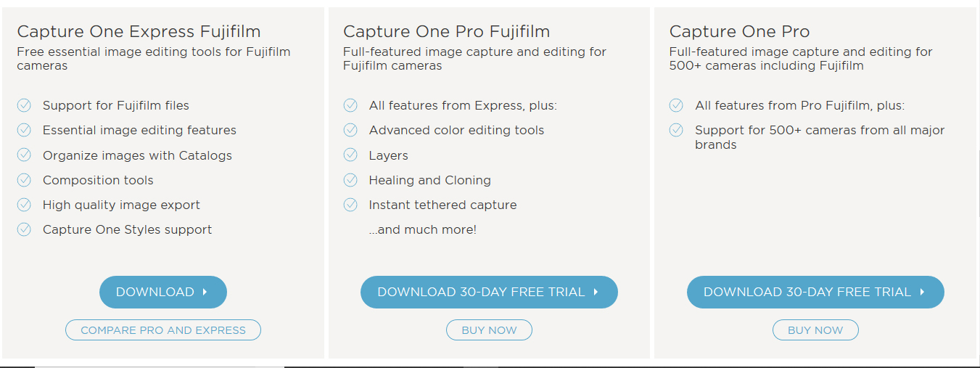The width and height of the screenshot is (980, 368).
Task: Click checkmark icon beside Advanced color editing tools
Action: pos(350,131)
